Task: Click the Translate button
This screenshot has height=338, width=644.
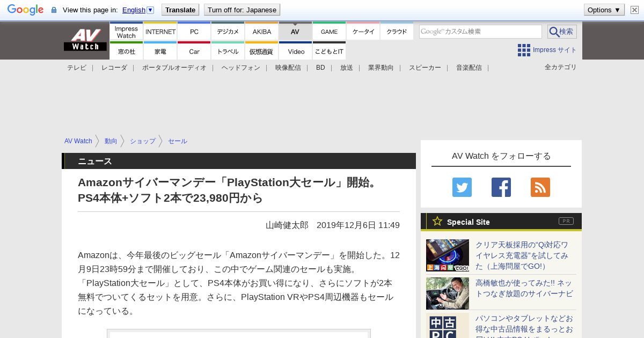Action: click(x=180, y=10)
